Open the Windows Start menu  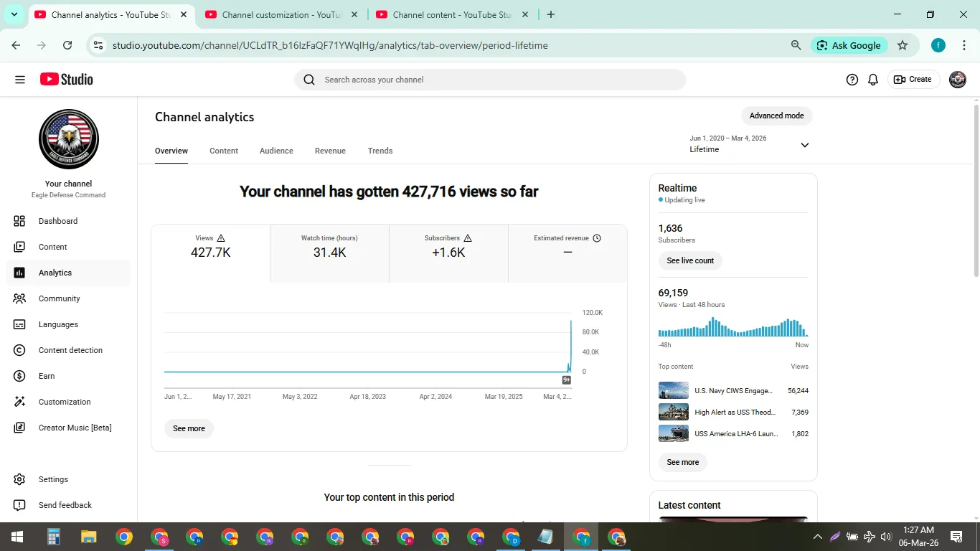(17, 537)
